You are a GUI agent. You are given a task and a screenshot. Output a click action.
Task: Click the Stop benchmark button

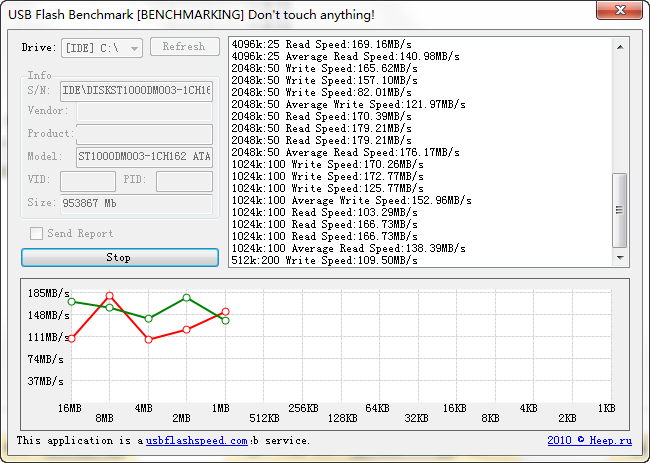(x=120, y=257)
